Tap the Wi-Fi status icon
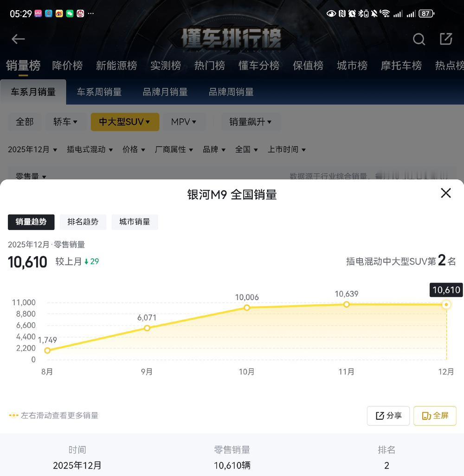This screenshot has height=476, width=464. point(385,13)
